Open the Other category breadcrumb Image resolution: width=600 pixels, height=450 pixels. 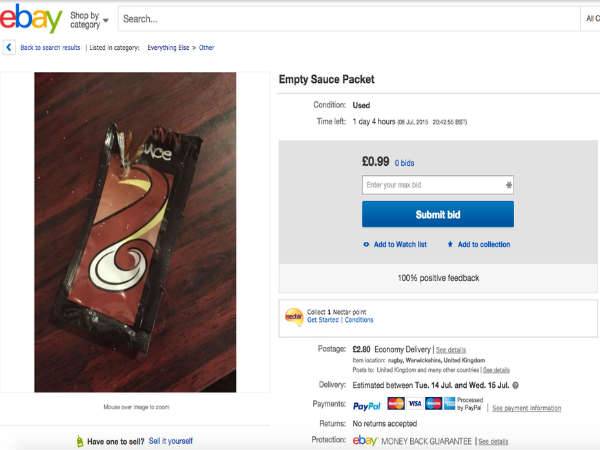click(x=206, y=48)
